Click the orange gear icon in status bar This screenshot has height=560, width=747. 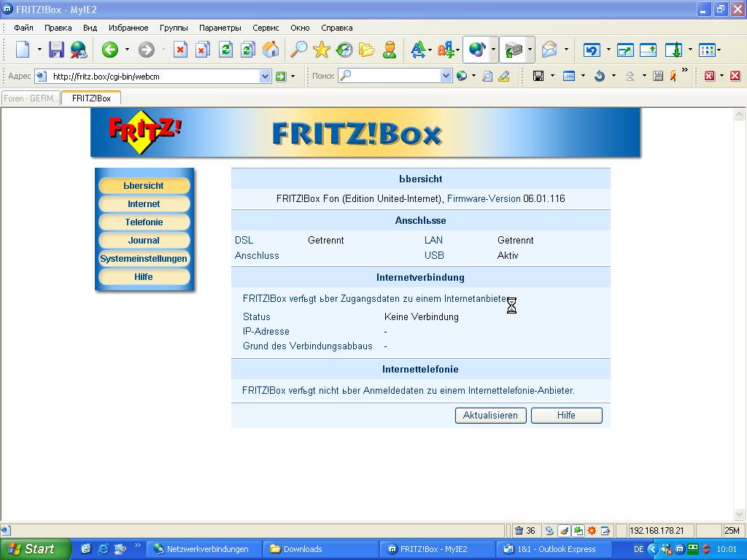pos(592,531)
